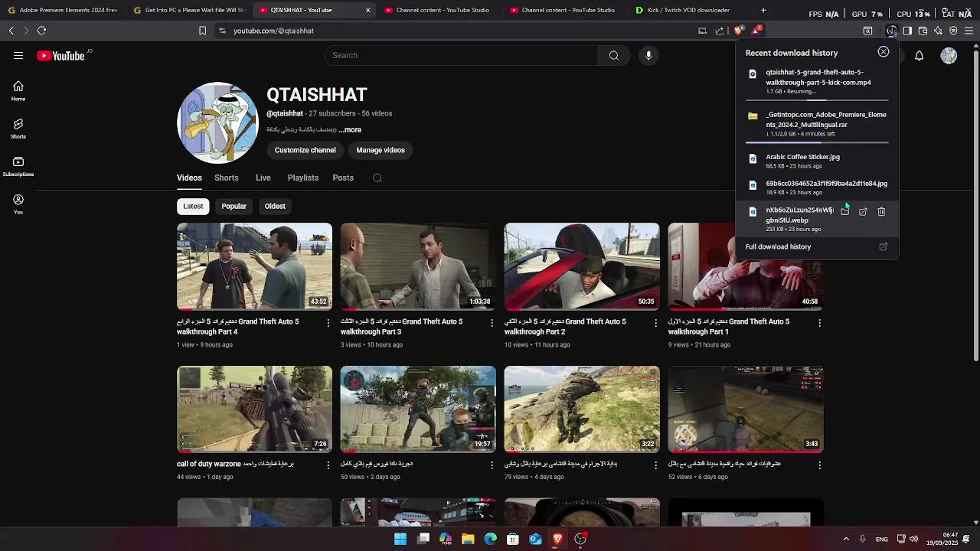980x551 pixels.
Task: Open Leo AI sparkle icon
Action: tap(938, 31)
